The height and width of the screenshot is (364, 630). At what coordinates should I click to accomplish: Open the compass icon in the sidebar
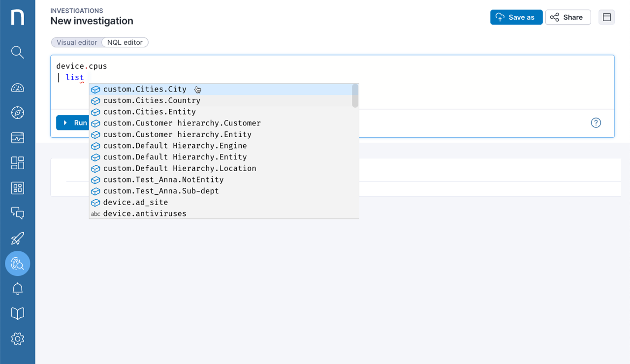click(x=18, y=113)
